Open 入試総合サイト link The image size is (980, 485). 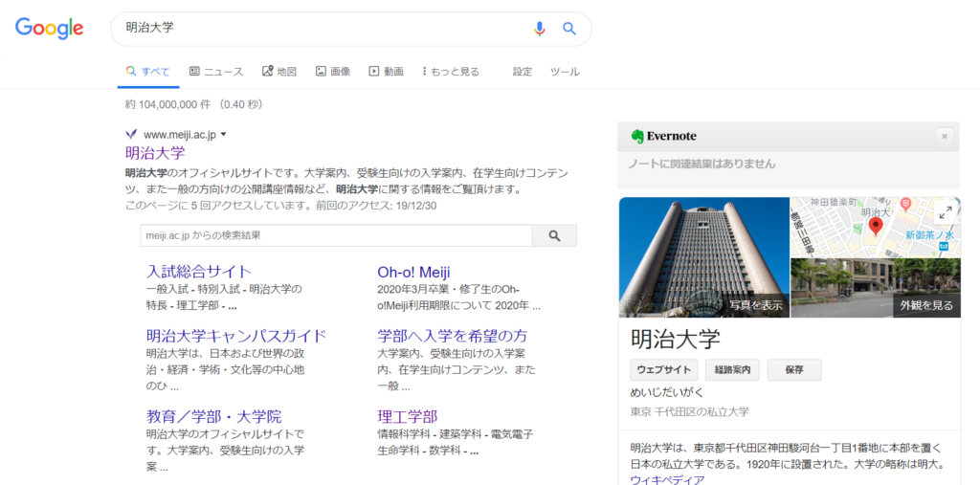coord(199,272)
